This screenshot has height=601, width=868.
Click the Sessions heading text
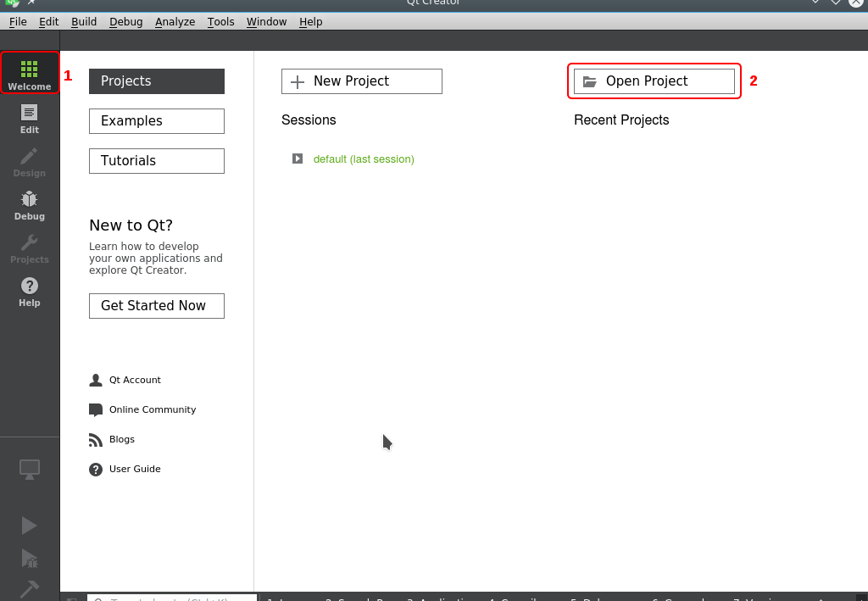(309, 120)
